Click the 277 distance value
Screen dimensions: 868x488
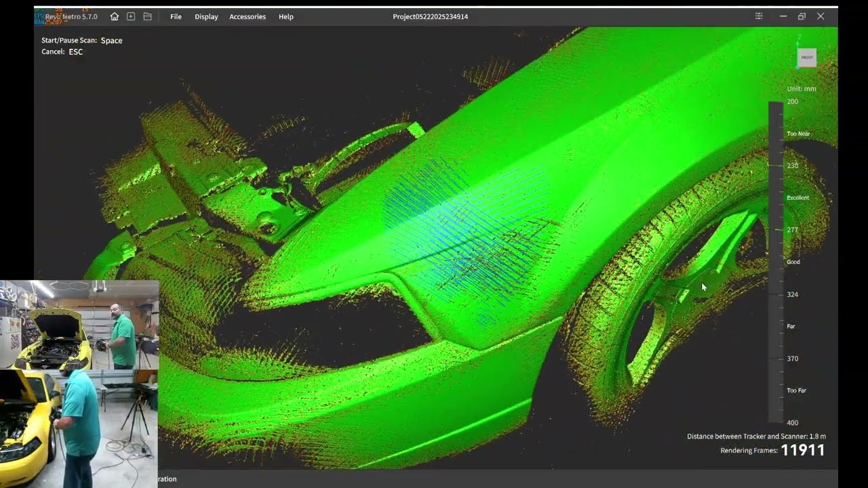click(x=792, y=230)
